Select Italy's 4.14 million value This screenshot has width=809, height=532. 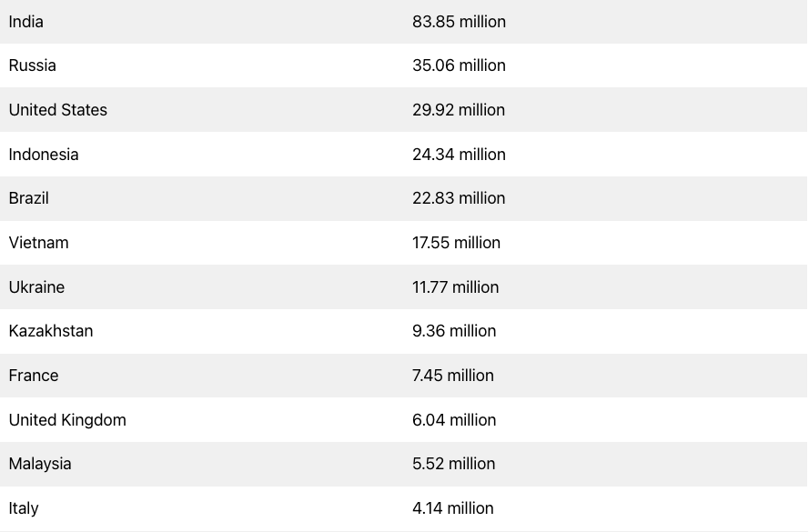point(452,508)
